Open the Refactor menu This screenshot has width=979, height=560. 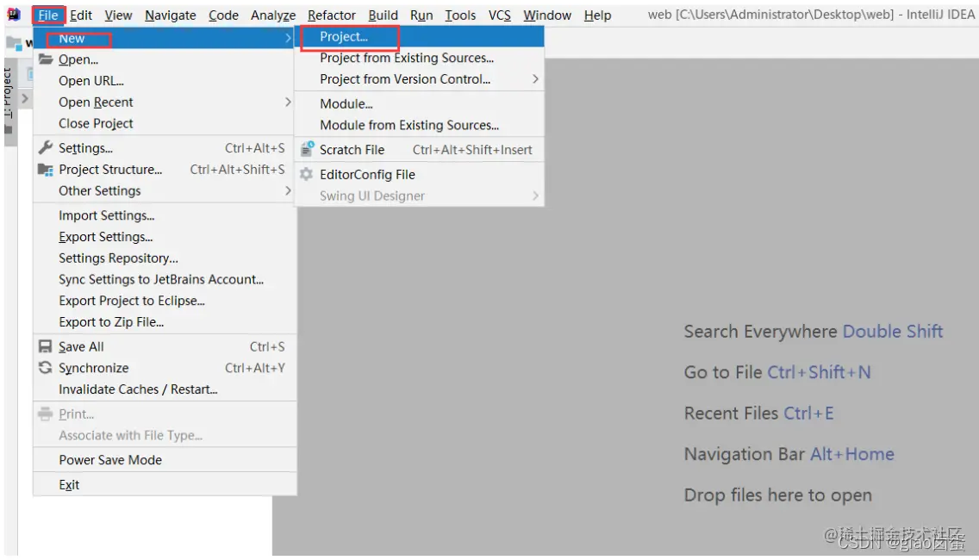click(332, 15)
